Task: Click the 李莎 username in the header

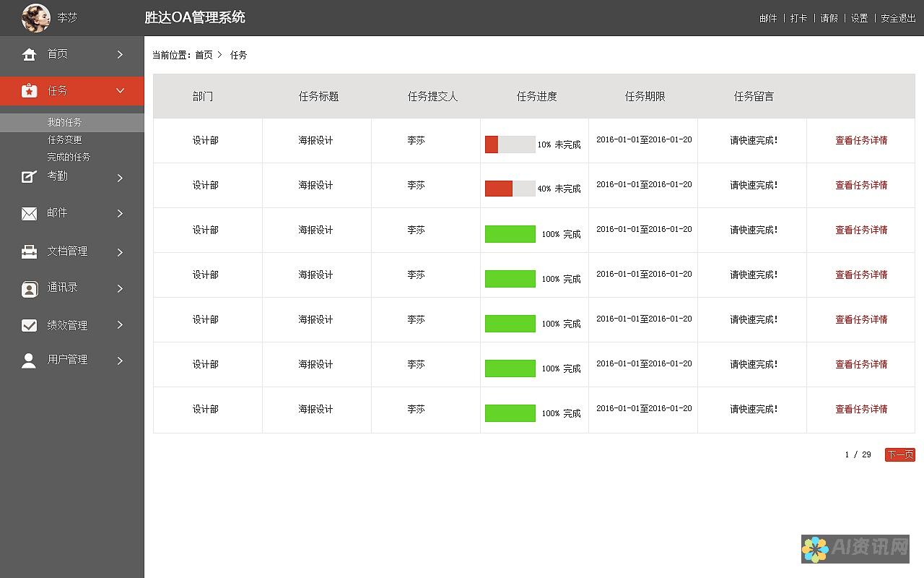Action: click(67, 18)
